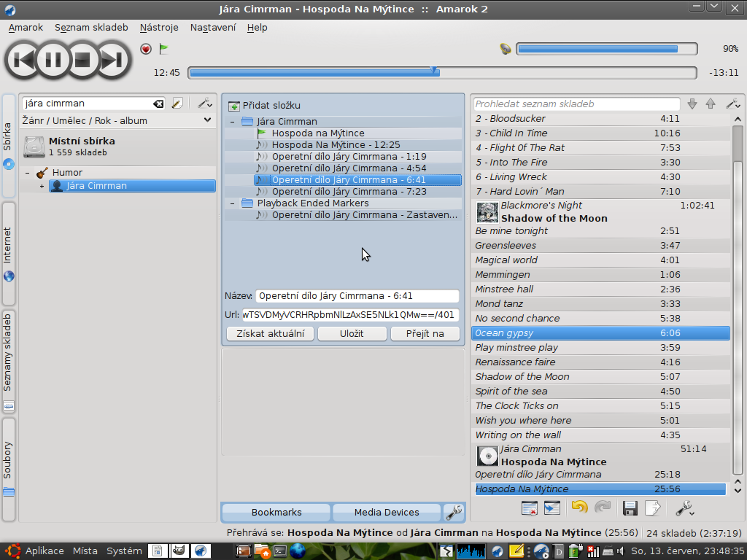Screen dimensions: 747x560
Task: Redo the playlist change
Action: [x=603, y=508]
